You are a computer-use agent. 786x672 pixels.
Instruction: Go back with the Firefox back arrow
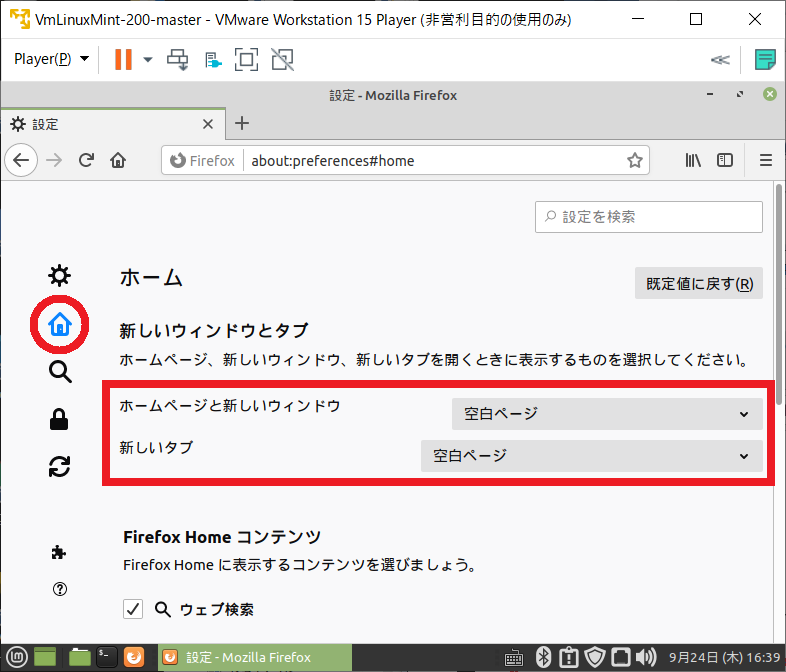click(21, 160)
